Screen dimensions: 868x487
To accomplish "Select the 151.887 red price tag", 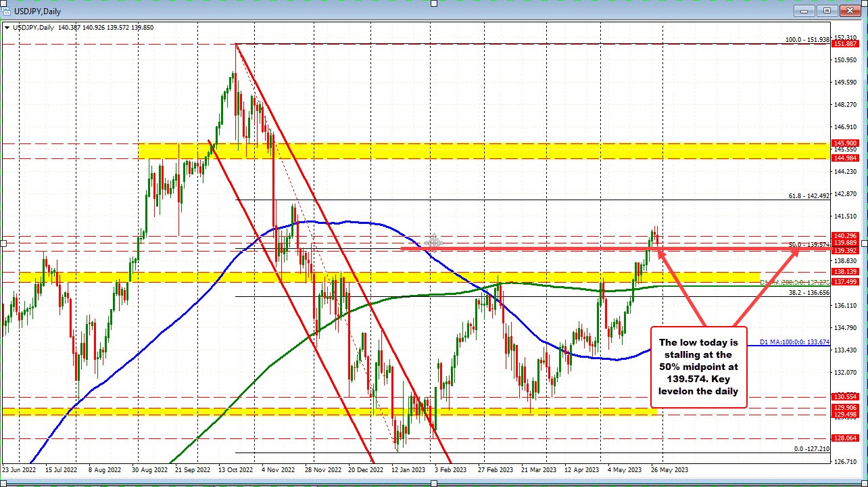I will click(845, 43).
